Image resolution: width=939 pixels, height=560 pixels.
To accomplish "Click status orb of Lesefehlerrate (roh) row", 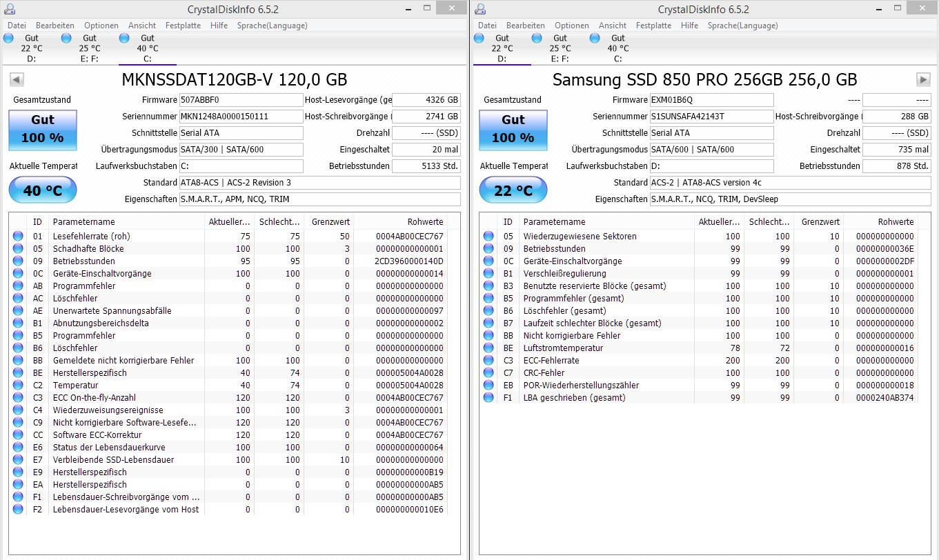I will click(x=18, y=237).
